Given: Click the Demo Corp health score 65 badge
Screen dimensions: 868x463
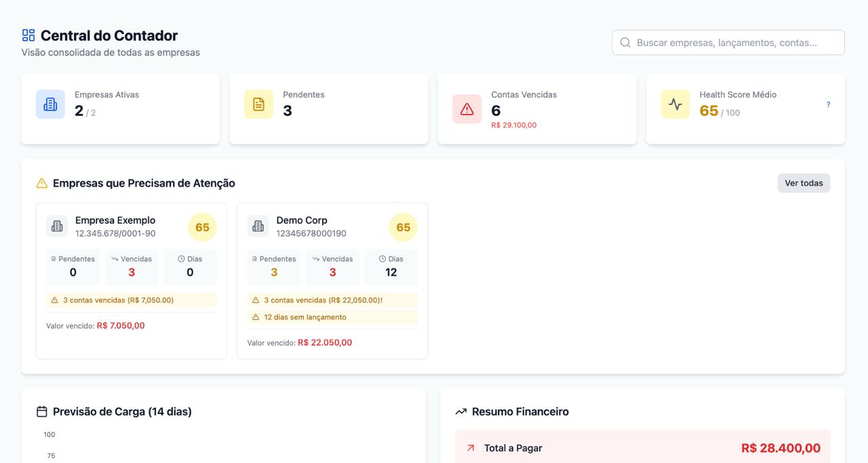Looking at the screenshot, I should point(403,227).
